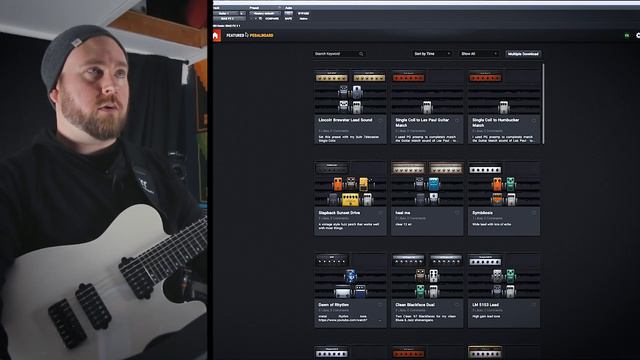The image size is (640, 360).
Task: Click BYPASS in the plugin header
Action: [303, 13]
